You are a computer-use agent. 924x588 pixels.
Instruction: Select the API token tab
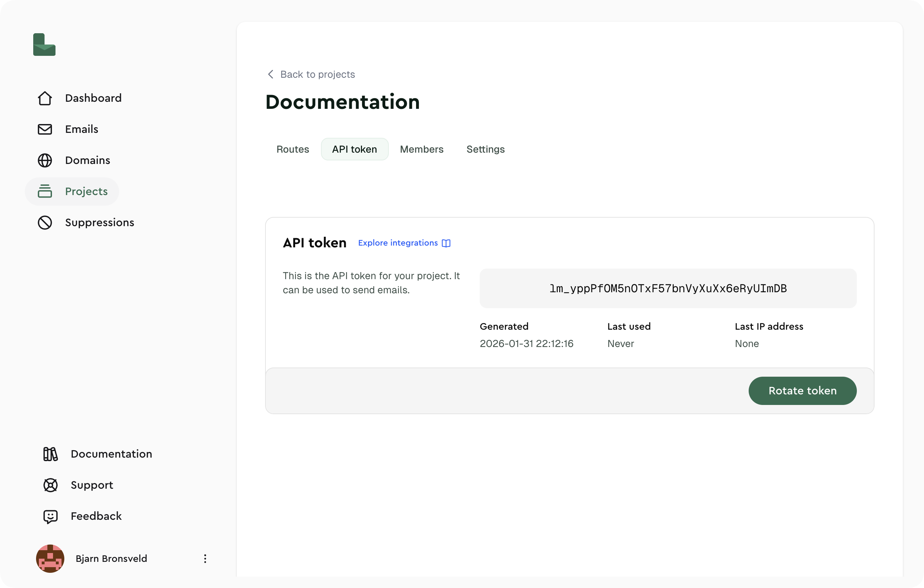(354, 149)
